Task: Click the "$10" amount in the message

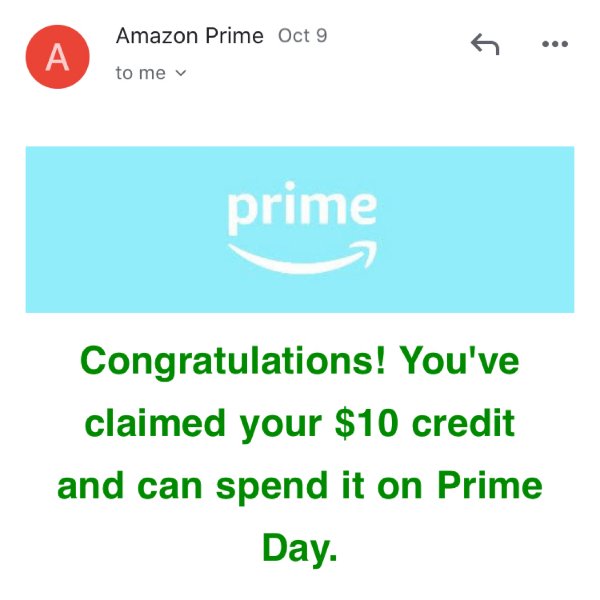Action: pyautogui.click(x=367, y=423)
